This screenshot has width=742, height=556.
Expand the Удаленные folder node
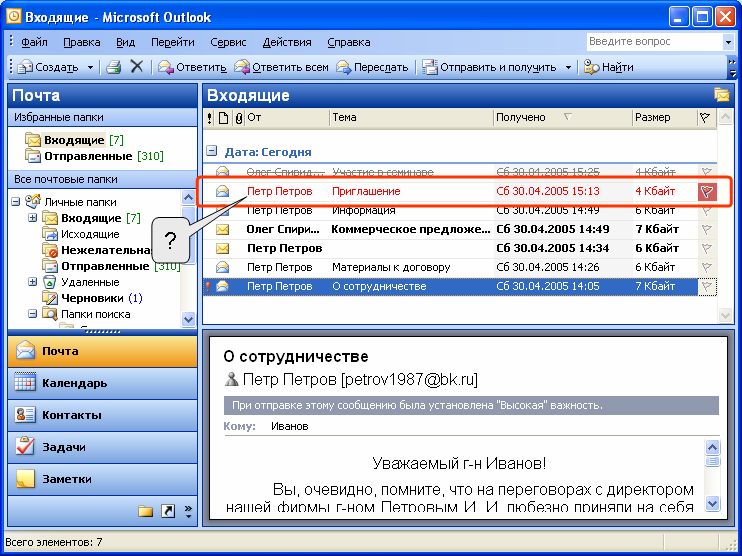coord(32,282)
